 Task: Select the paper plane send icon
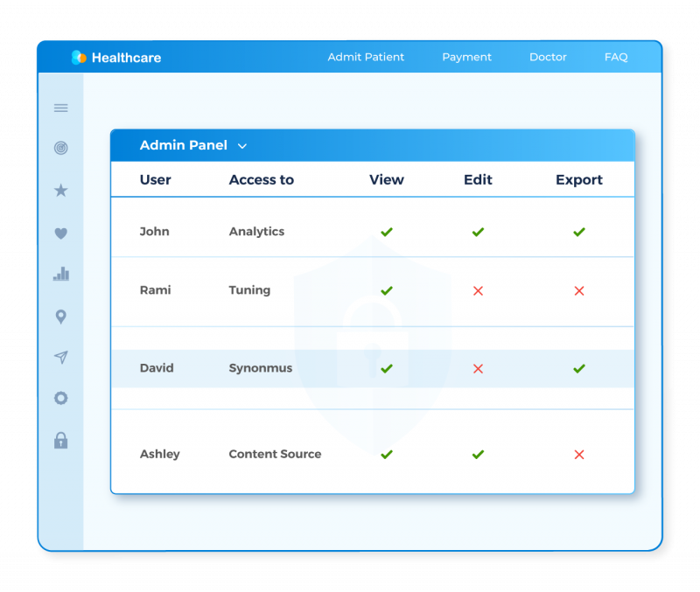click(60, 357)
